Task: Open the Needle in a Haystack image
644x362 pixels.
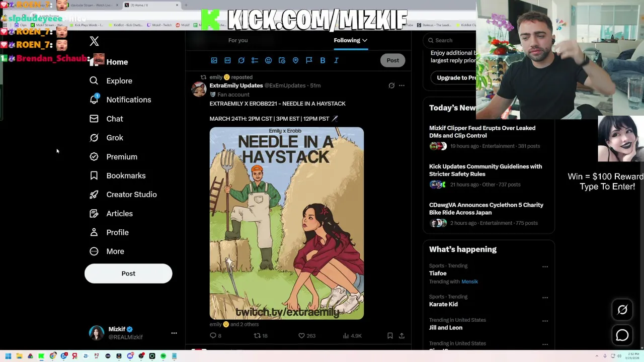Action: [x=287, y=223]
